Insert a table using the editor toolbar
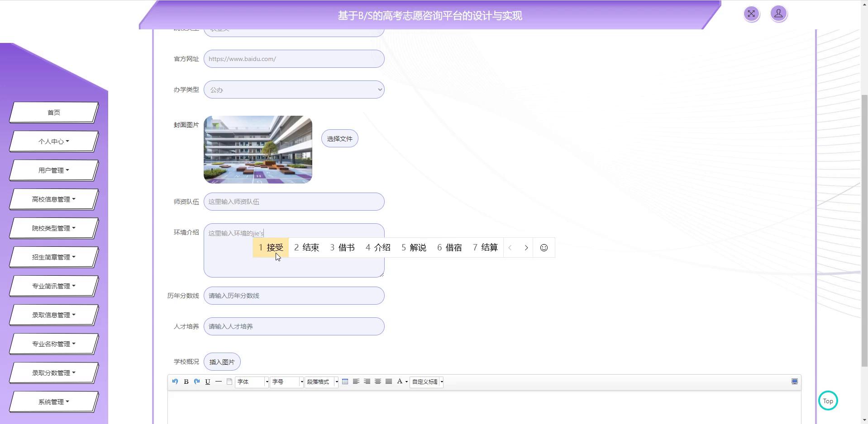The height and width of the screenshot is (424, 868). coord(345,382)
